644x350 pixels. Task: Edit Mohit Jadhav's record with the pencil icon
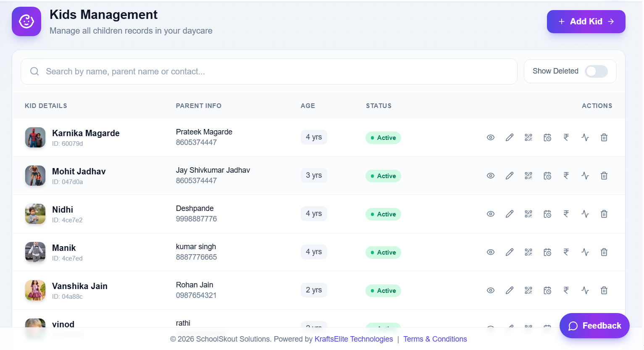(510, 175)
